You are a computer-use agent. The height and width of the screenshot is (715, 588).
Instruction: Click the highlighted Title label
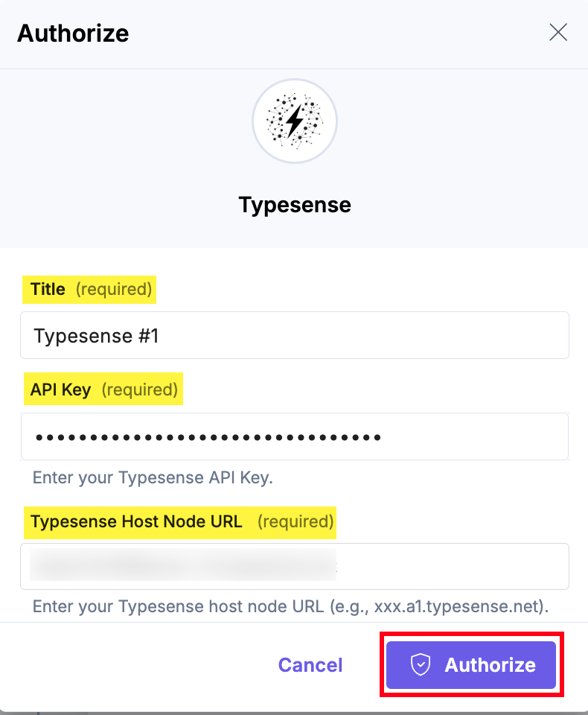click(48, 289)
